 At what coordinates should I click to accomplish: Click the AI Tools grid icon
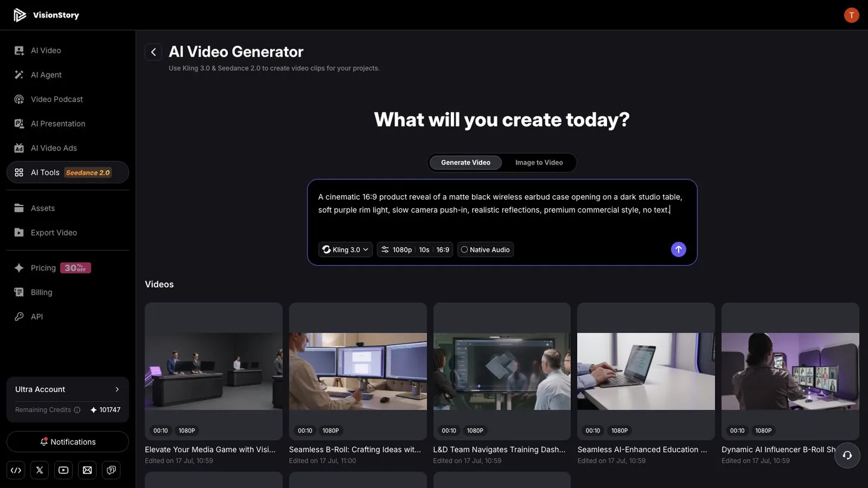tap(19, 172)
